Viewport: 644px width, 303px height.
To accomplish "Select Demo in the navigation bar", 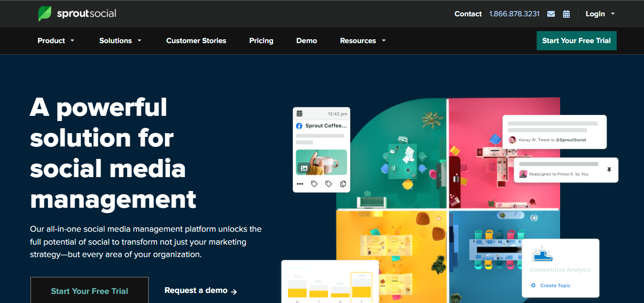I will 307,41.
